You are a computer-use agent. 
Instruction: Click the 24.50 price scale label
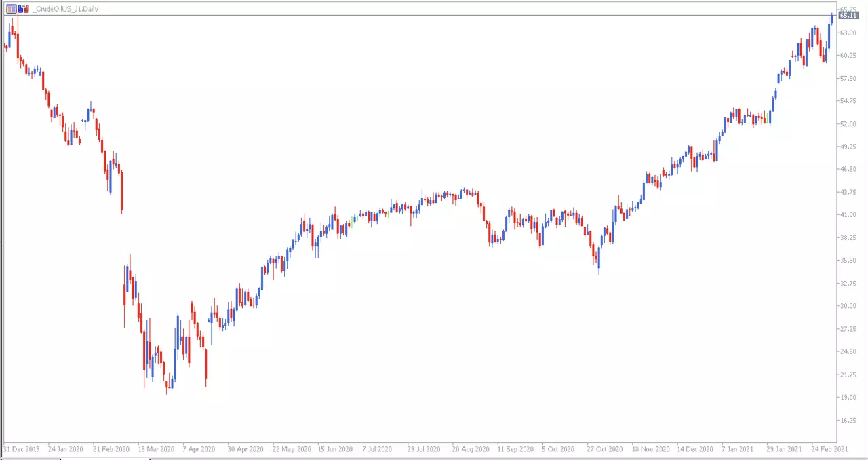847,351
